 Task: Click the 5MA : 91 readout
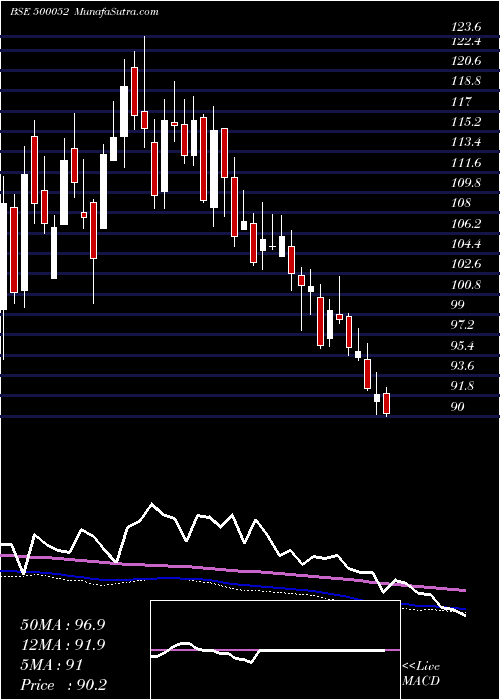point(51,665)
